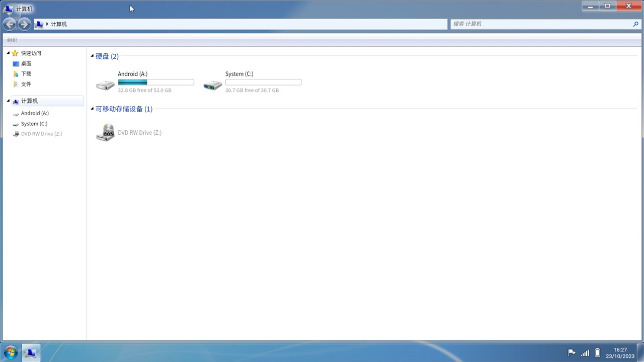
Task: Click the 下载 folder icon in sidebar
Action: (x=16, y=74)
